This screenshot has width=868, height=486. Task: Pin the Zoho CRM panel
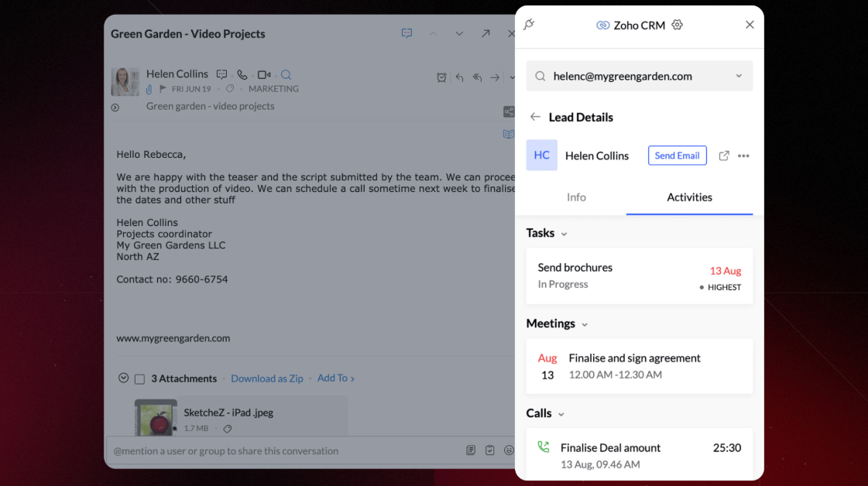[x=530, y=25]
